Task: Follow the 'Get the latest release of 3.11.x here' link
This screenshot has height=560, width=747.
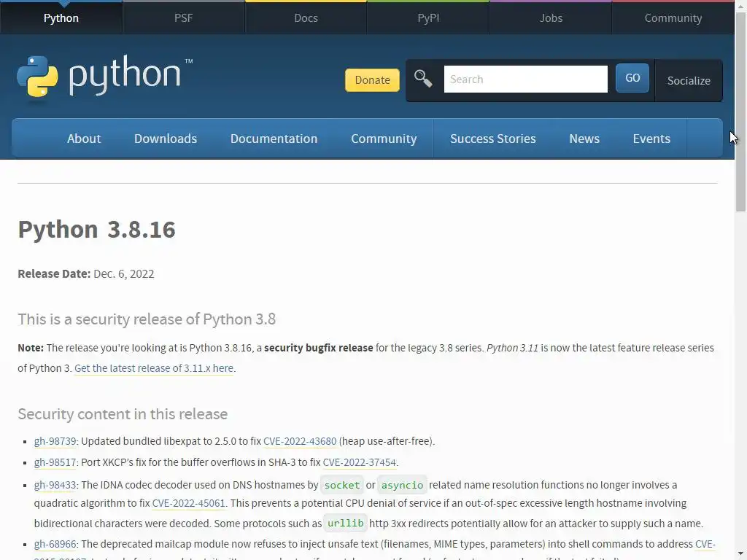Action: pos(154,368)
